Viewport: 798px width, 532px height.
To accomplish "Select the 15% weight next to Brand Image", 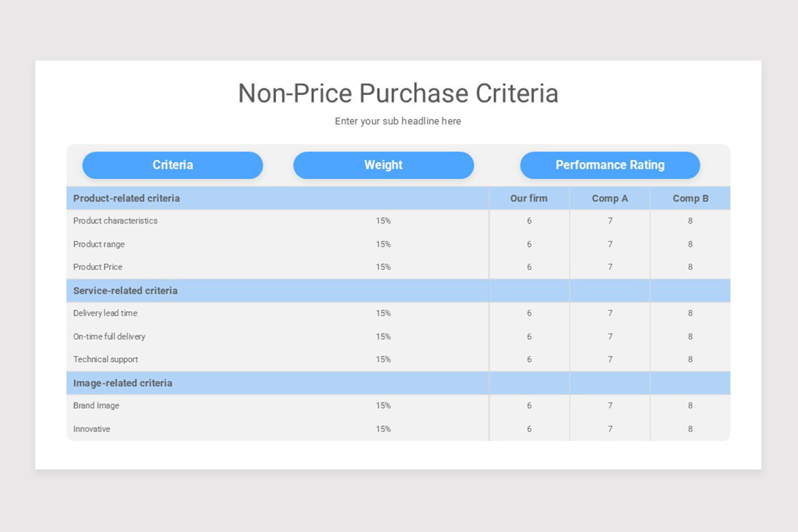I will [384, 405].
